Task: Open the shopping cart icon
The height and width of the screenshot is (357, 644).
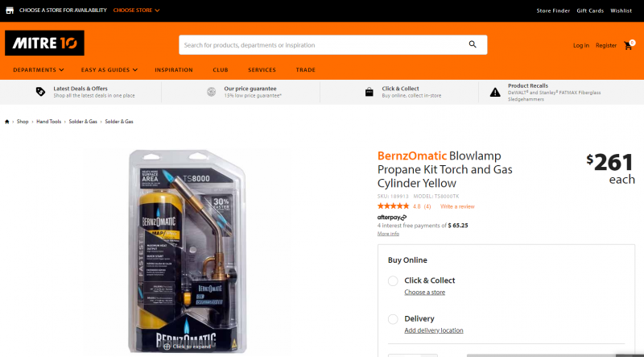Action: click(629, 45)
